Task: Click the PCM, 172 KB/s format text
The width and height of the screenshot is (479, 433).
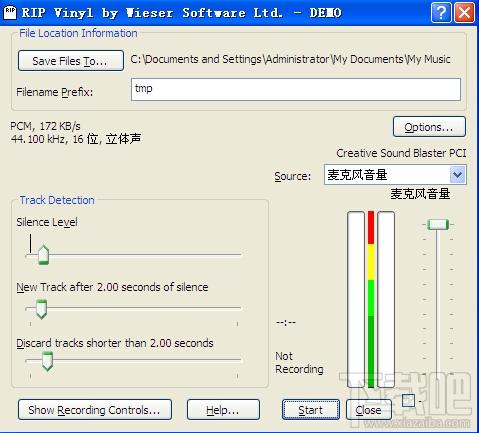Action: (45, 126)
